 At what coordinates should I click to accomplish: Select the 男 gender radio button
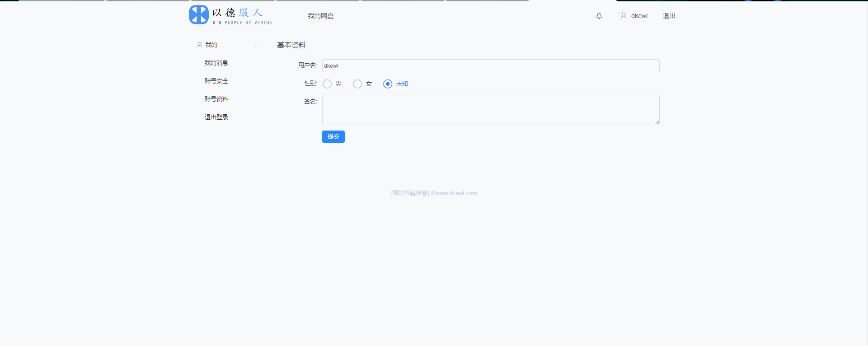click(327, 84)
